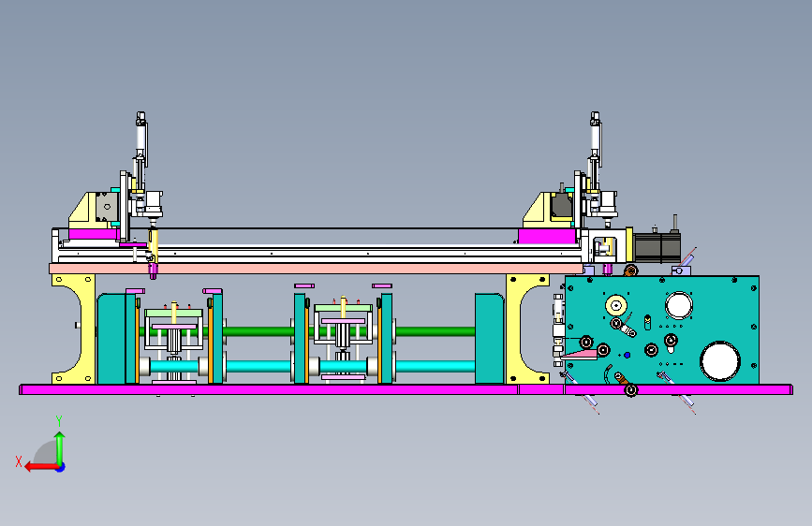Select the long magenta base plate
Image resolution: width=812 pixels, height=526 pixels.
406,389
